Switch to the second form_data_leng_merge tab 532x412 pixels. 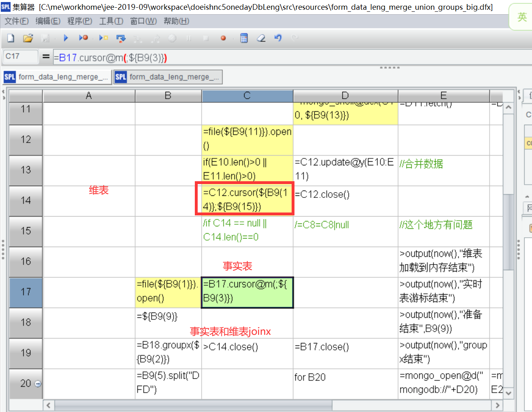click(168, 77)
